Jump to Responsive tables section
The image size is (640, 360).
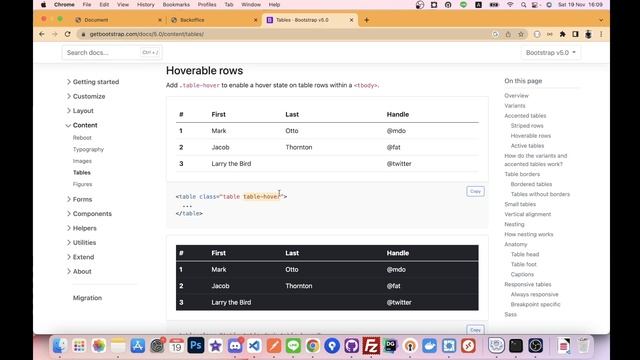click(x=528, y=284)
